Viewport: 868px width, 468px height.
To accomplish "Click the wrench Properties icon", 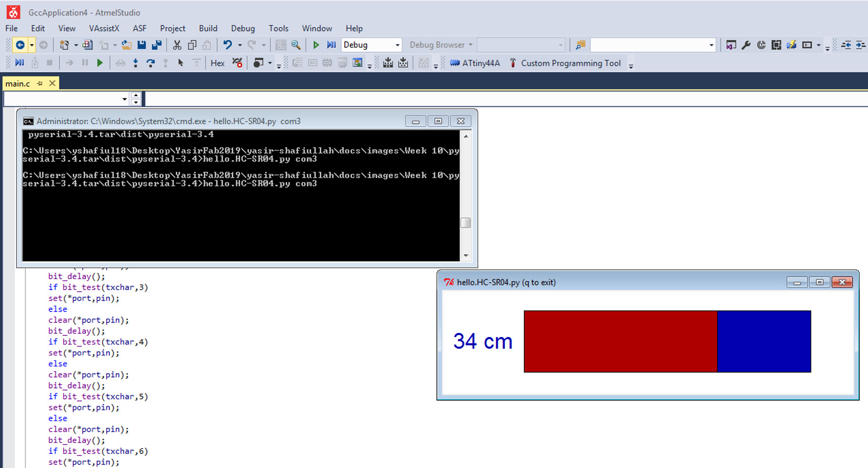I will point(746,45).
